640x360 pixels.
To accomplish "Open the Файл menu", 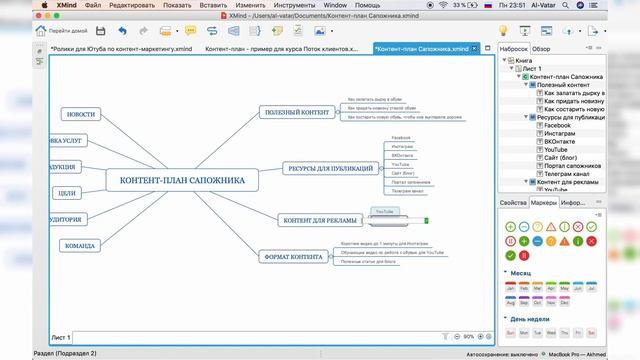I will pyautogui.click(x=93, y=5).
